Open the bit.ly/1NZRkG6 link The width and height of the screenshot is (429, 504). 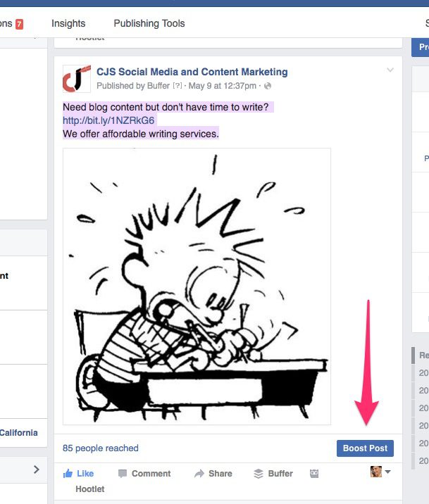pyautogui.click(x=108, y=120)
